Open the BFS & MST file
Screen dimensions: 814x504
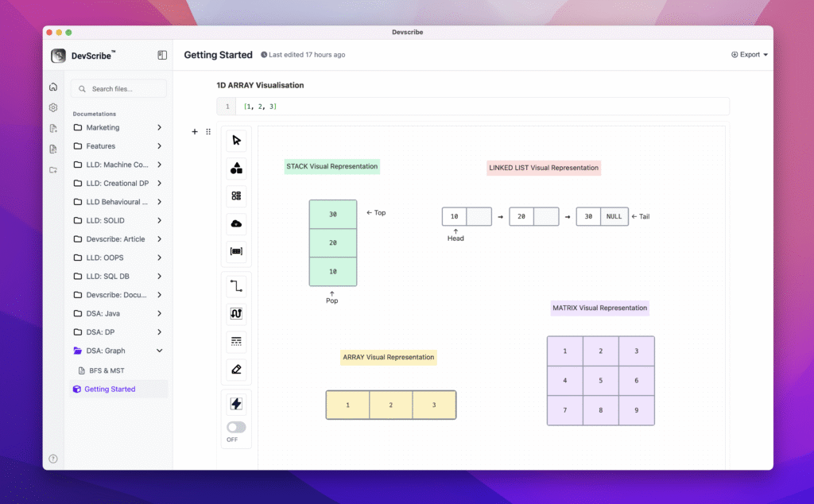pyautogui.click(x=105, y=370)
